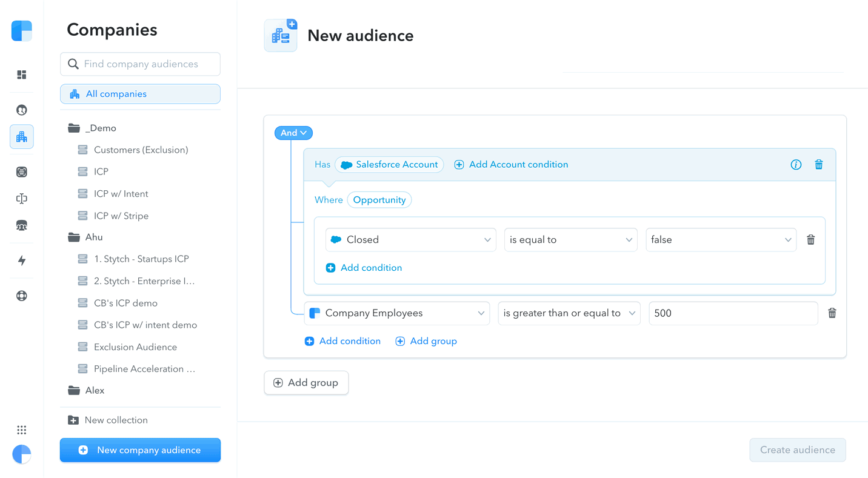Open the 'is greater than or equal to' dropdown

click(x=569, y=313)
